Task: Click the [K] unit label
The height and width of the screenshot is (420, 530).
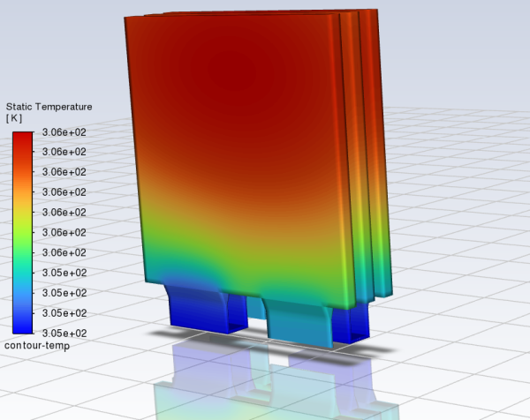Action: point(14,118)
